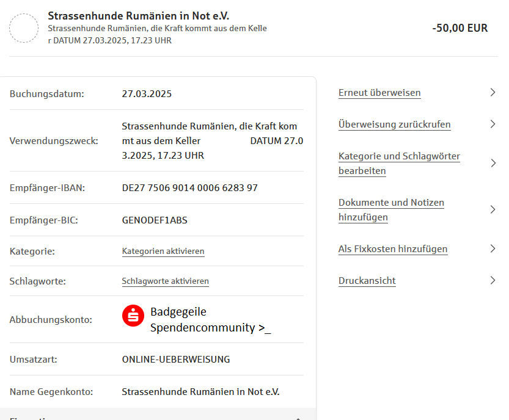
Task: Activate categories via Kategorien aktivieren
Action: click(163, 251)
